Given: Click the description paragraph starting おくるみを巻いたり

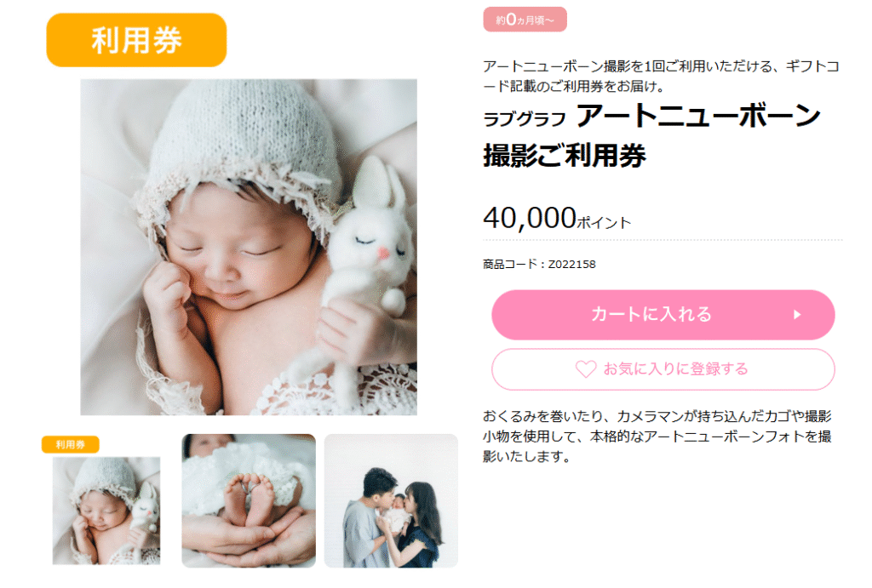Looking at the screenshot, I should pos(657,437).
